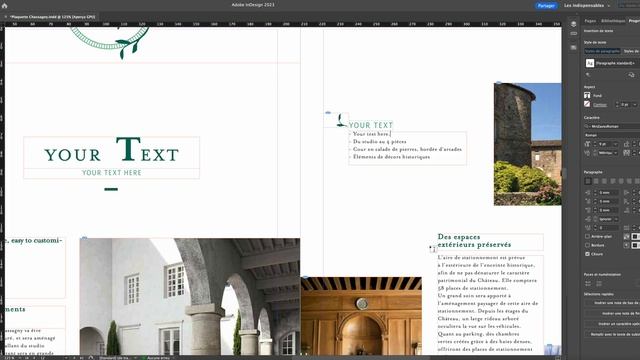Switch to the Propriétés panel tab
Image resolution: width=640 pixels, height=360 pixels.
[x=634, y=21]
